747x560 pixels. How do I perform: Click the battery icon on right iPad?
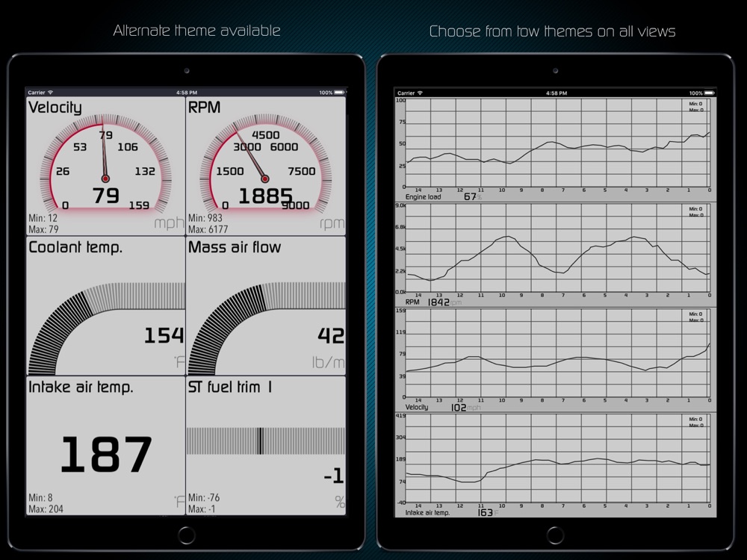pyautogui.click(x=710, y=93)
